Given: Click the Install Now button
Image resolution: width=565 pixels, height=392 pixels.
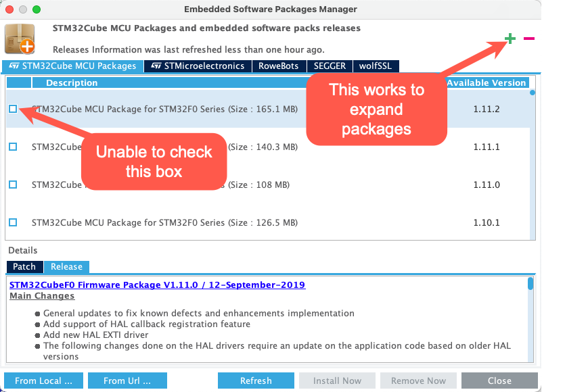Looking at the screenshot, I should pyautogui.click(x=337, y=381).
